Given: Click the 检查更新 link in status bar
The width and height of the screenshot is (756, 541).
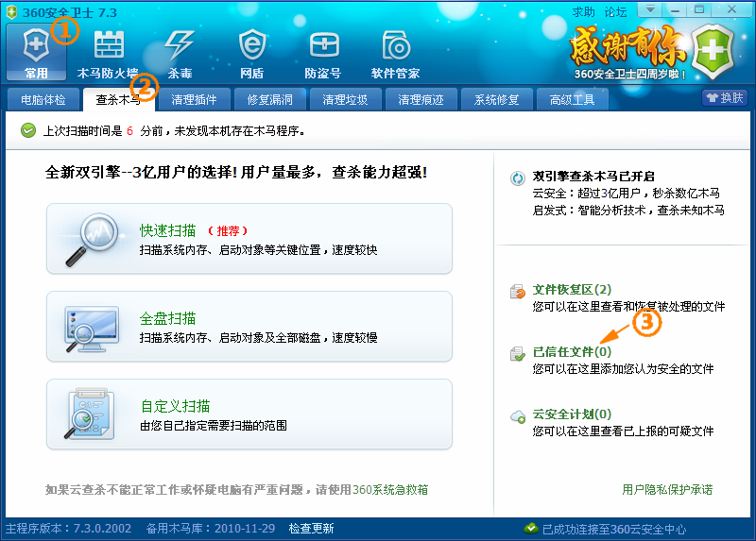Looking at the screenshot, I should (311, 529).
